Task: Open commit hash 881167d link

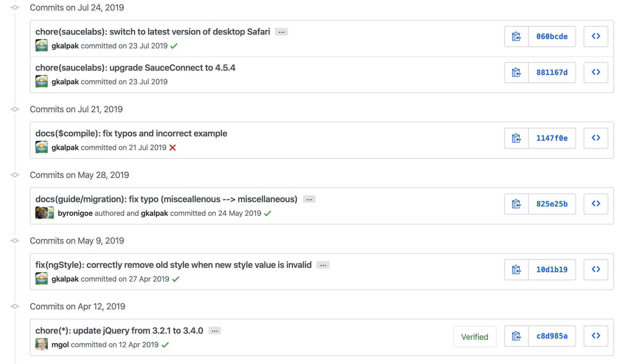Action: pyautogui.click(x=552, y=73)
